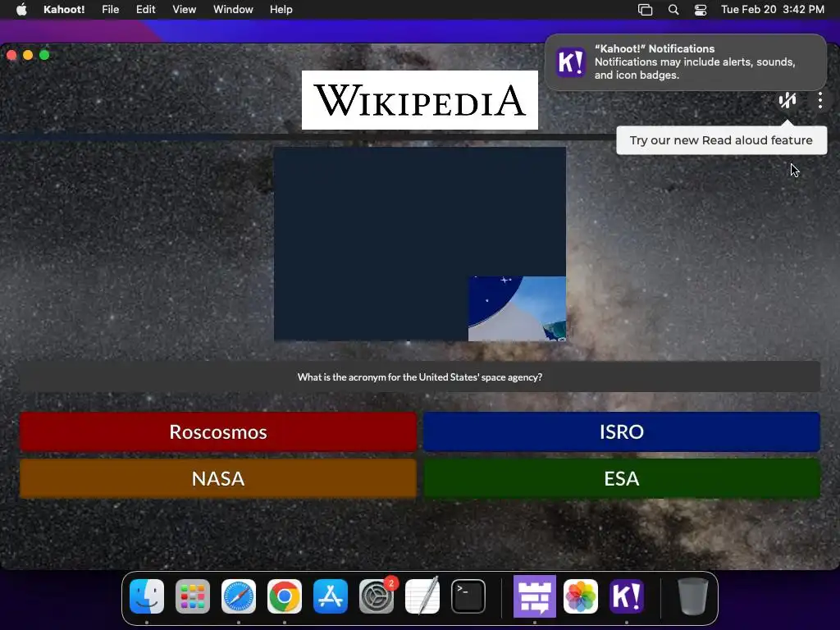Viewport: 840px width, 630px height.
Task: Click the Wikipedia logo image
Action: tap(420, 100)
